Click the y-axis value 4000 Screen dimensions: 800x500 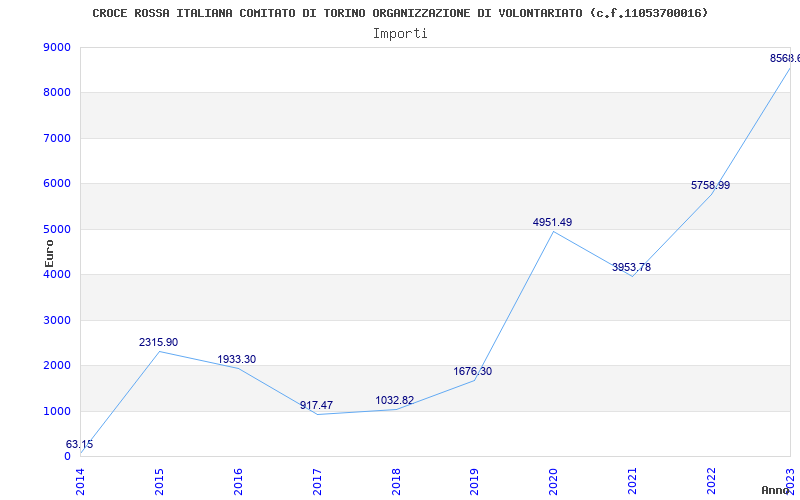(57, 274)
